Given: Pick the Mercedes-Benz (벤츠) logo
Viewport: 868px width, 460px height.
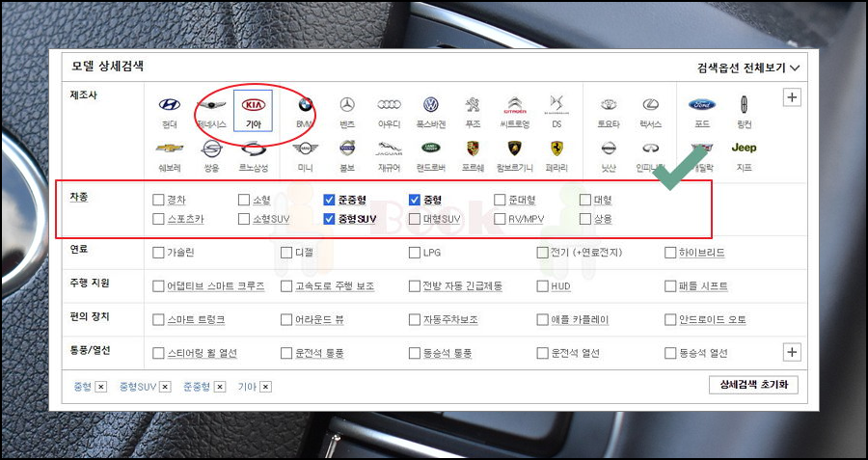Looking at the screenshot, I should tap(347, 104).
